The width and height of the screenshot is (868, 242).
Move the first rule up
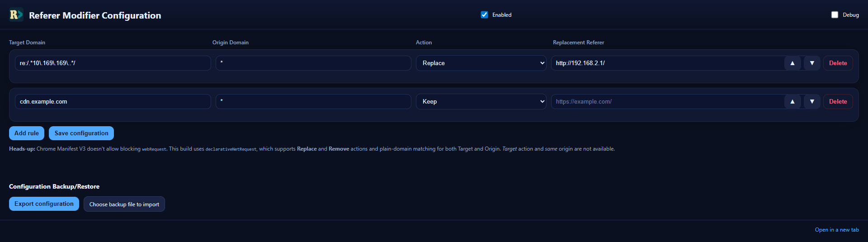[792, 63]
